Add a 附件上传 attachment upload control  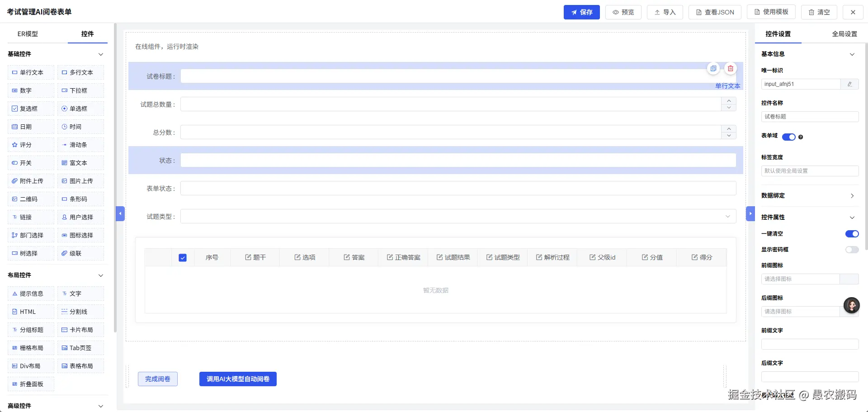(x=31, y=181)
